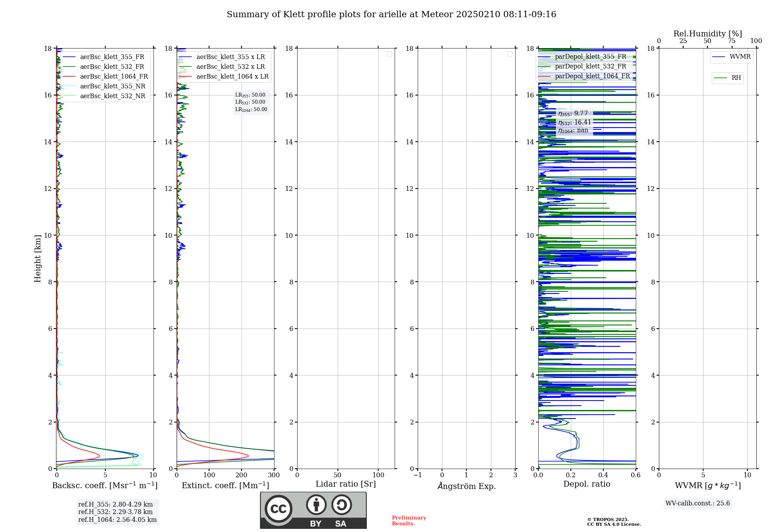Click the 100 tick on Rel.Humidity axis
Image resolution: width=783 pixels, height=532 pixels.
[756, 41]
